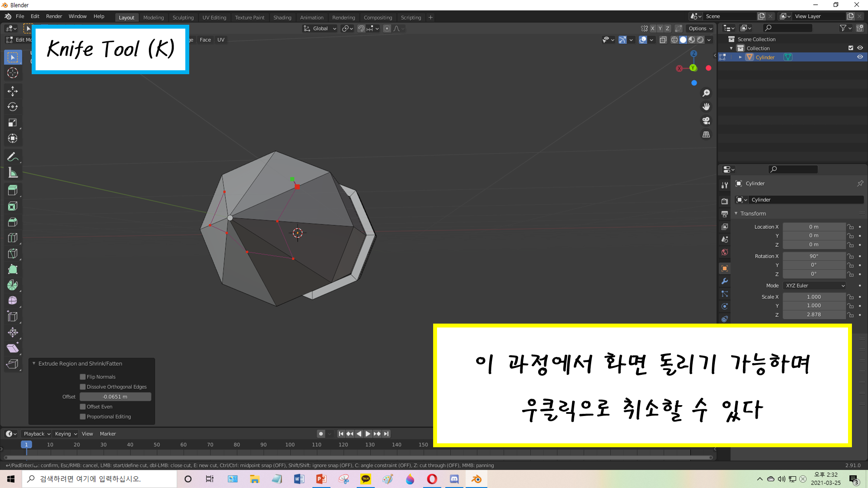Enable Offset Even checkbox
This screenshot has width=868, height=488.
pos(82,407)
